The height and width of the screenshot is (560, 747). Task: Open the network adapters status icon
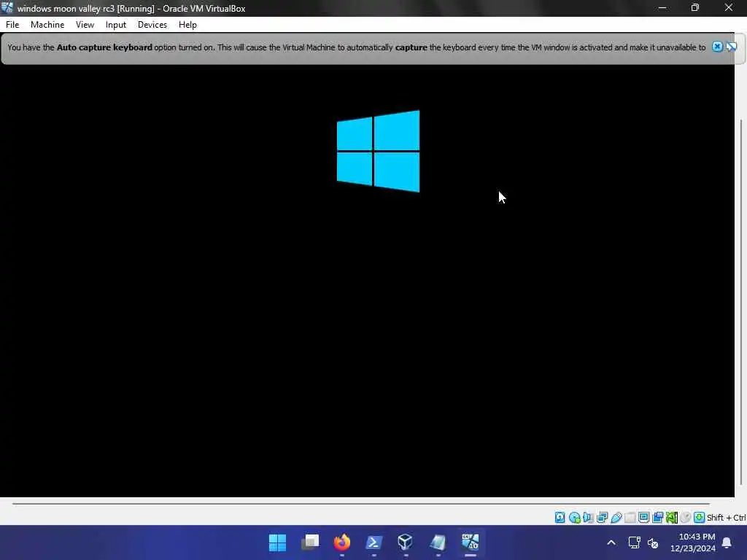point(602,517)
